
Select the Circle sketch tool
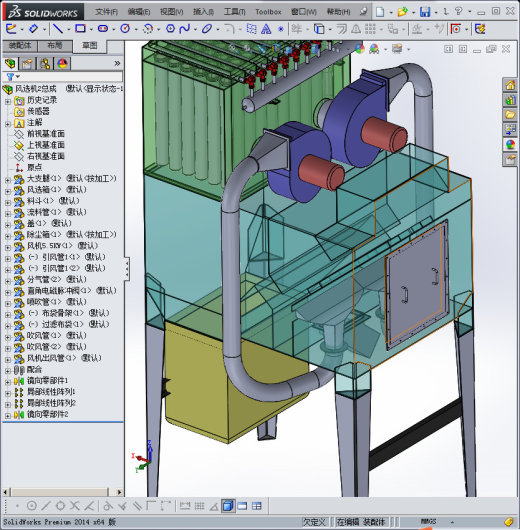pos(125,29)
